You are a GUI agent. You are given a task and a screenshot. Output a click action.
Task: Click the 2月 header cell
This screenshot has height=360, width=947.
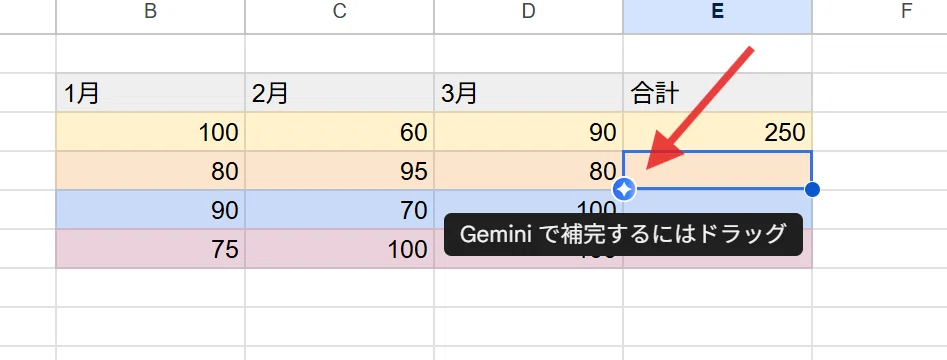pyautogui.click(x=339, y=93)
